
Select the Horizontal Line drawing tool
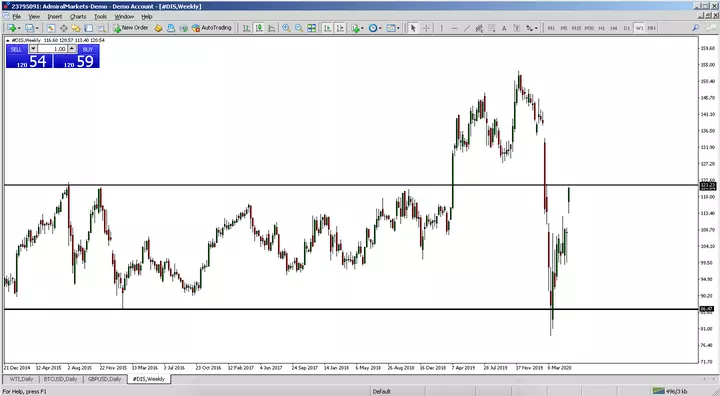pyautogui.click(x=454, y=28)
